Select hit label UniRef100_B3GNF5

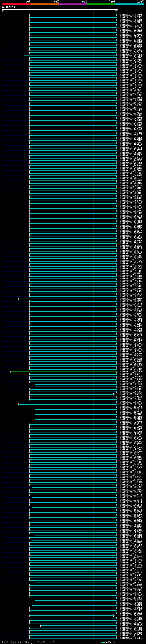[131, 598]
